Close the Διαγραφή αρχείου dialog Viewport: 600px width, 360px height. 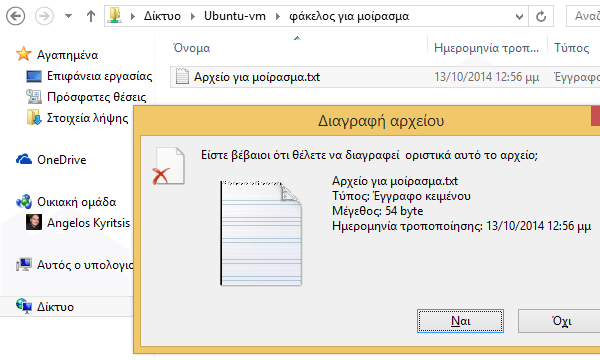595,116
